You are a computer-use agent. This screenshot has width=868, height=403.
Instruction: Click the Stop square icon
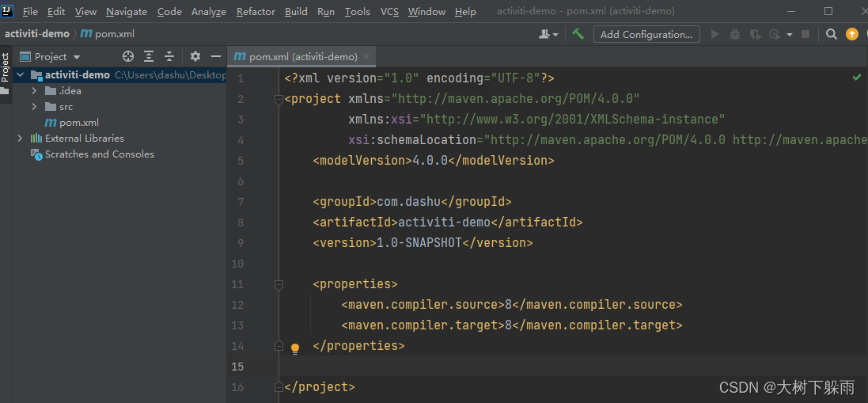point(805,34)
